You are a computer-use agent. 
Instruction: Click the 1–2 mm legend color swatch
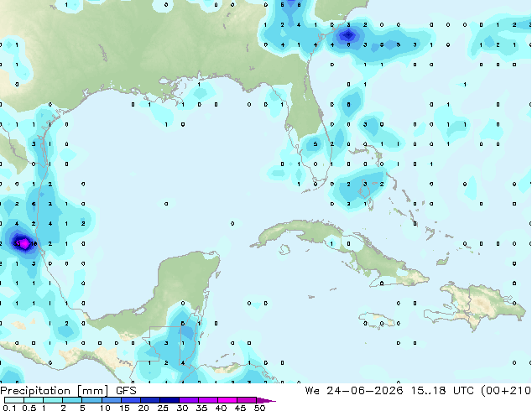pyautogui.click(x=53, y=400)
